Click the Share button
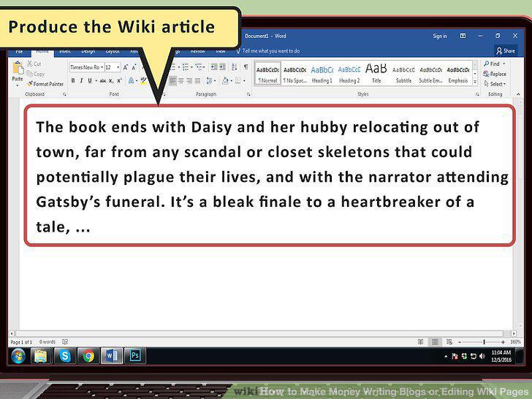 click(x=506, y=51)
